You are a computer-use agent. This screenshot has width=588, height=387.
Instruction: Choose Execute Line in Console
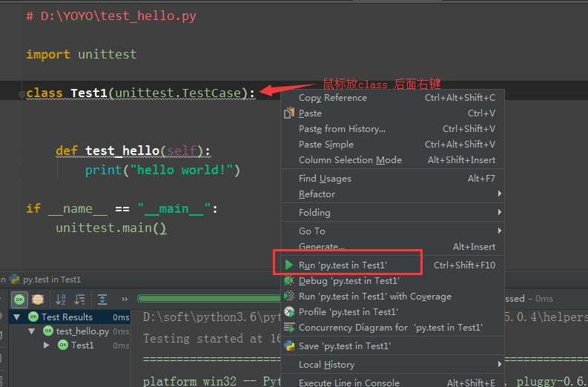tap(393, 382)
